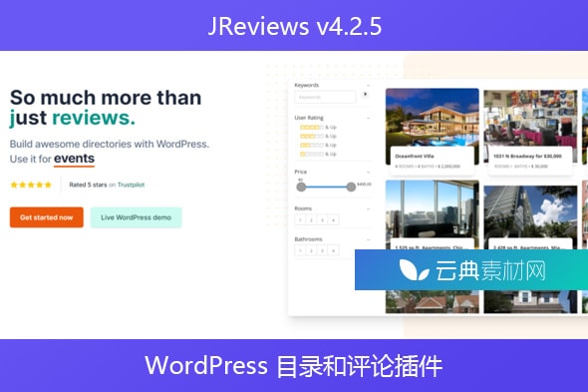Select 4 in the Bathrooms filter
Screen dimensions: 588x392
[333, 250]
